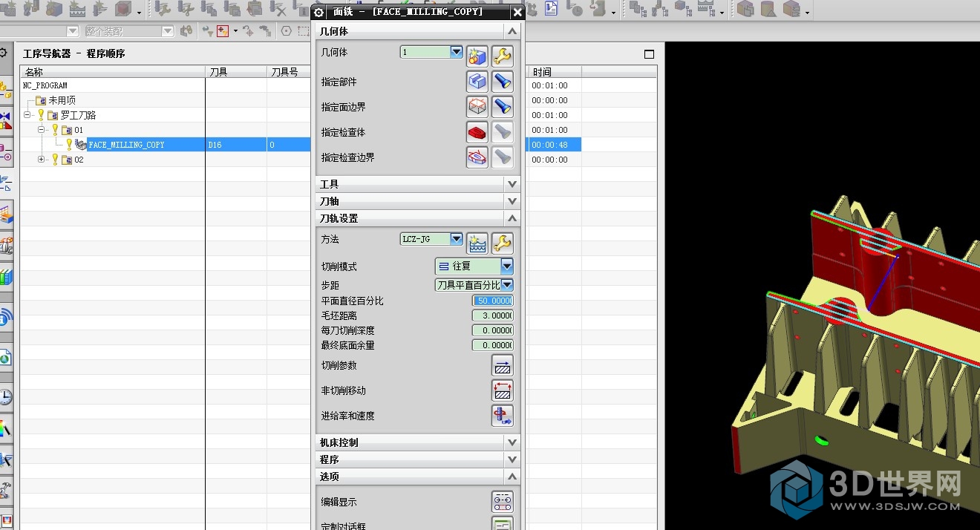Click the 刀具 column header
The height and width of the screenshot is (530, 980).
click(x=236, y=72)
